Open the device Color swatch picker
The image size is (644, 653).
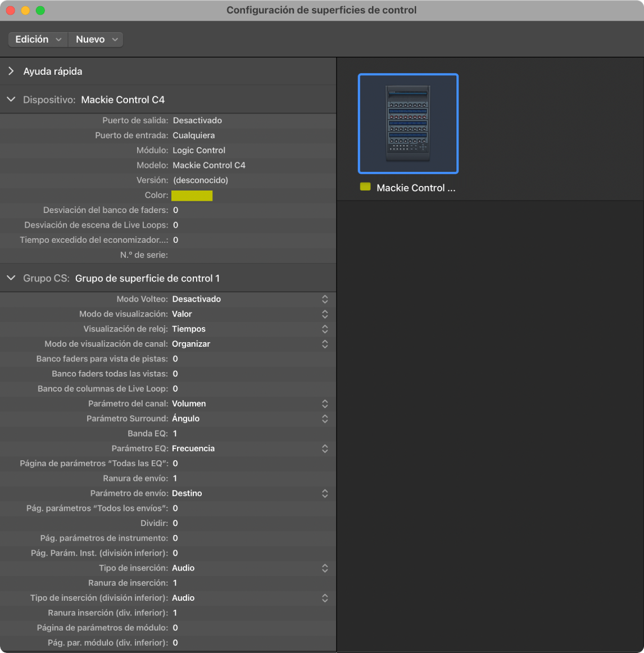192,196
